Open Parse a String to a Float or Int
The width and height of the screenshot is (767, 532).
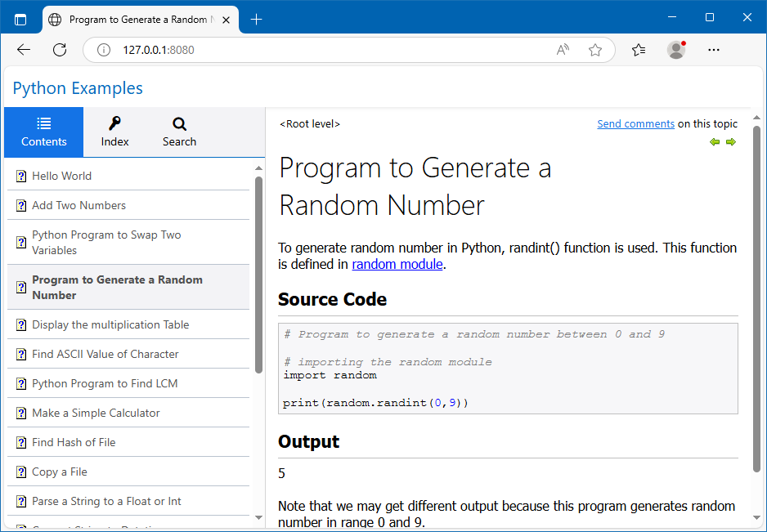(128, 501)
